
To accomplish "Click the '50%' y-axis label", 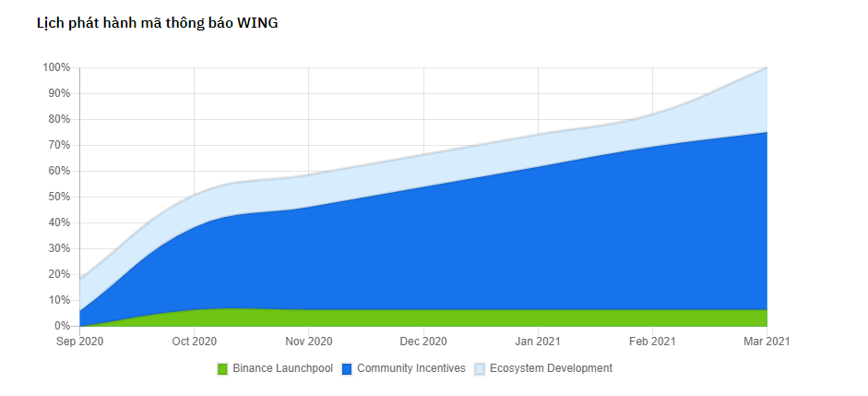I will tap(59, 197).
